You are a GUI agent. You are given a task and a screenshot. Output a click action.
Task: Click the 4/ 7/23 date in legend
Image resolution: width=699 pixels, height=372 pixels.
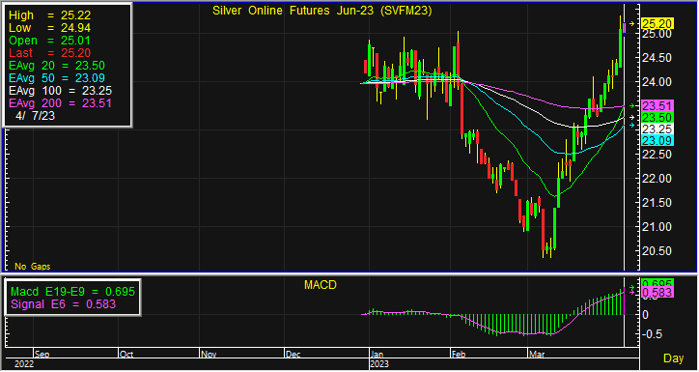[x=35, y=116]
